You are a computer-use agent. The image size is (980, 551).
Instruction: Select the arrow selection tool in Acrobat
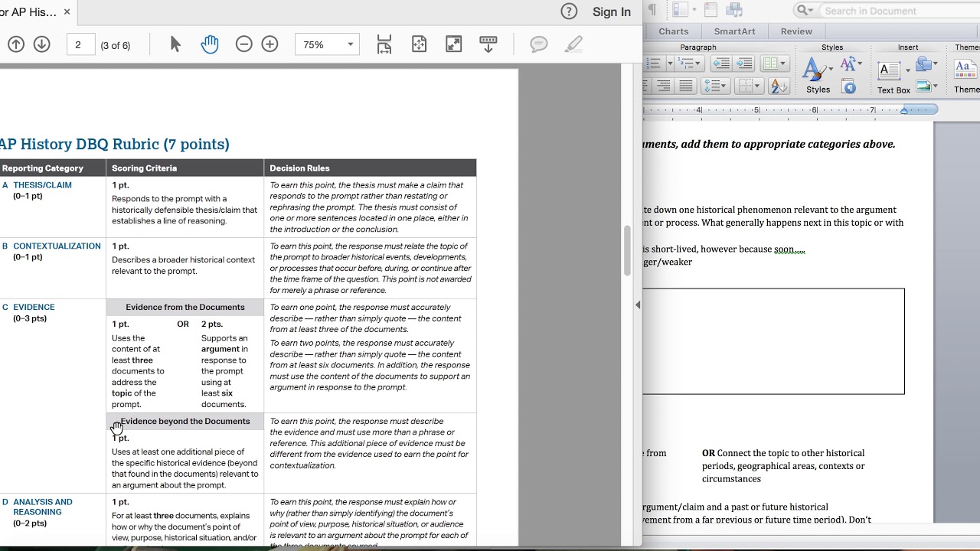click(x=175, y=44)
